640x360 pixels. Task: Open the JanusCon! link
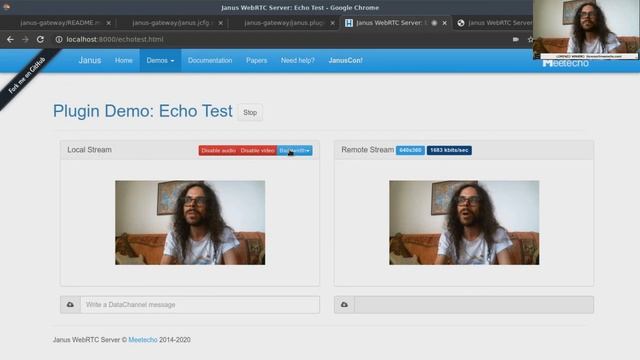pos(345,60)
